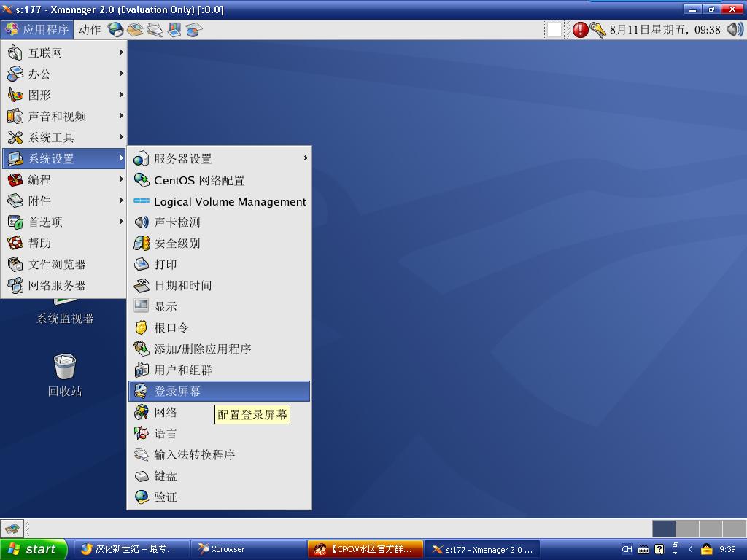Launch the presentation panel icon
747x560 pixels.
coord(174,29)
